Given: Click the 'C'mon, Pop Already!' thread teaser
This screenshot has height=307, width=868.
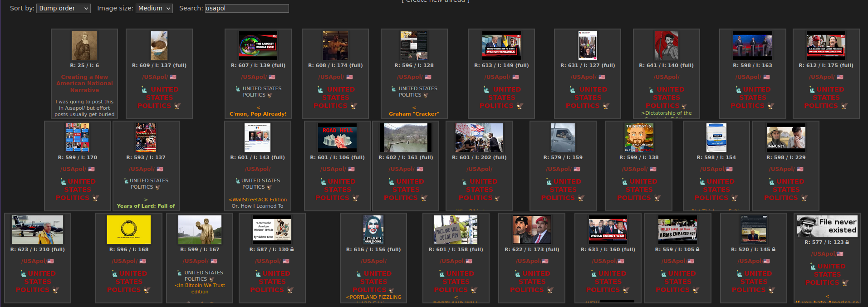Looking at the screenshot, I should click(x=258, y=114).
